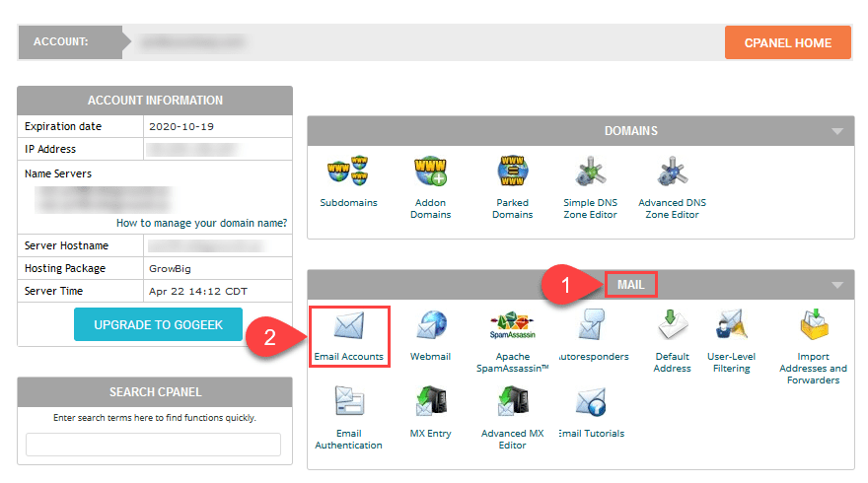Open Webmail
The height and width of the screenshot is (483, 868).
[x=430, y=336]
